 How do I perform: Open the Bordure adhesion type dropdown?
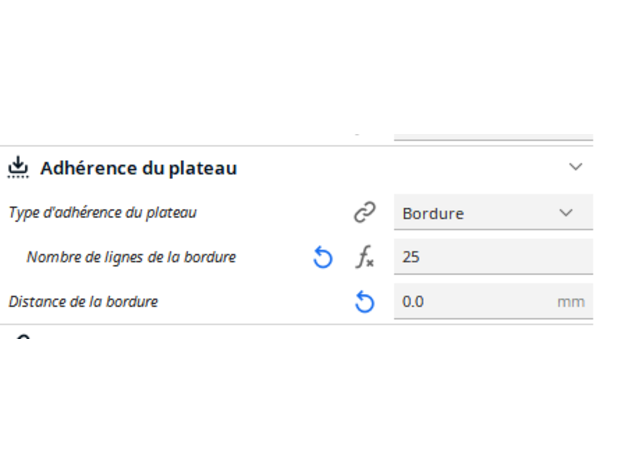492,213
